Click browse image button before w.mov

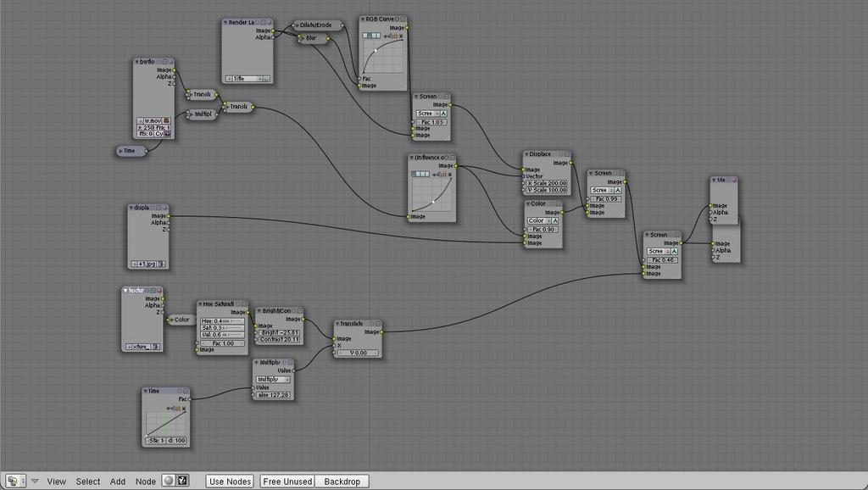coord(141,120)
